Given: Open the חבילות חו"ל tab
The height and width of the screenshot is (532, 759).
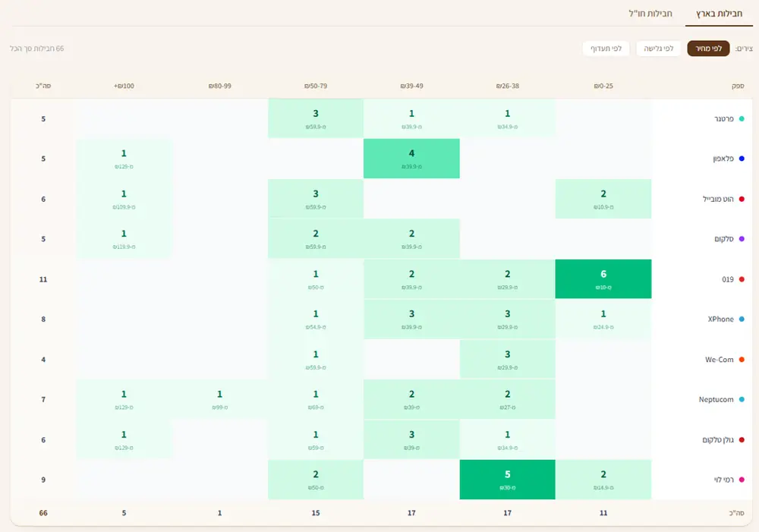Looking at the screenshot, I should [650, 14].
